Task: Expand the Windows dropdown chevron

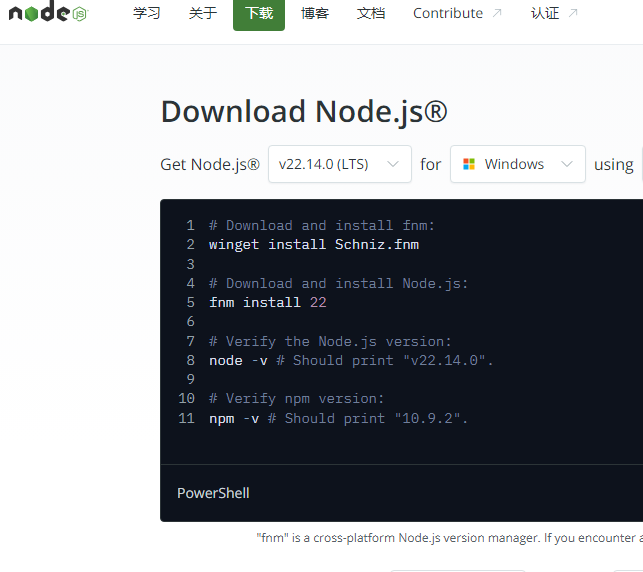Action: click(x=567, y=164)
